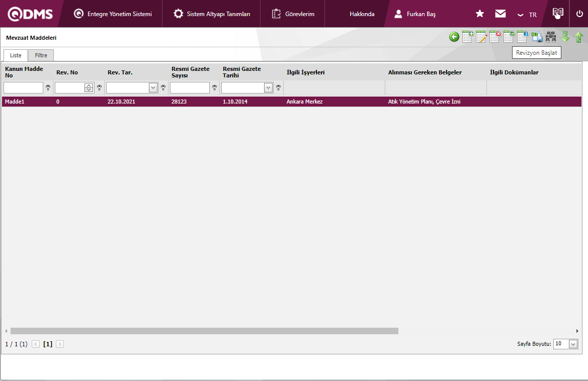Open the Görevlerim menu
This screenshot has height=381, width=588.
(x=293, y=14)
